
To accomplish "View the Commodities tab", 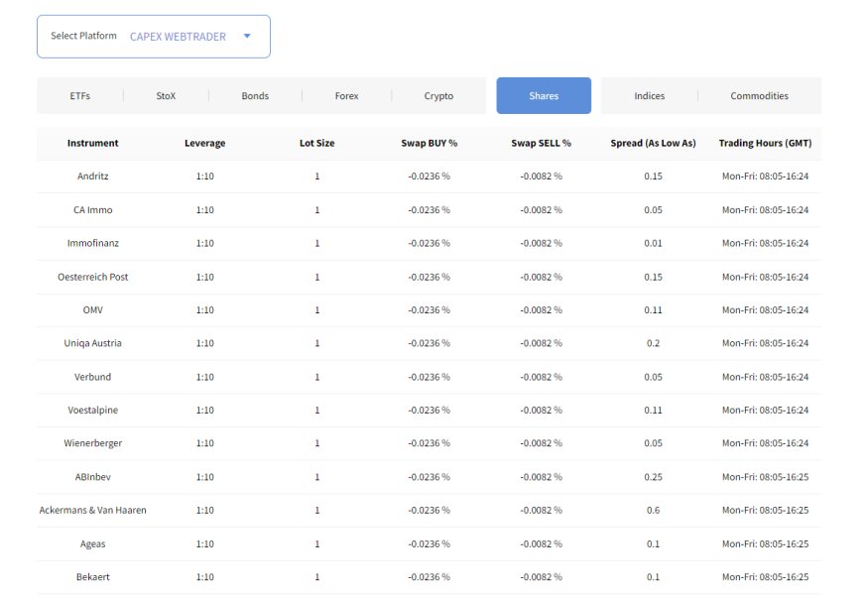I will 759,96.
